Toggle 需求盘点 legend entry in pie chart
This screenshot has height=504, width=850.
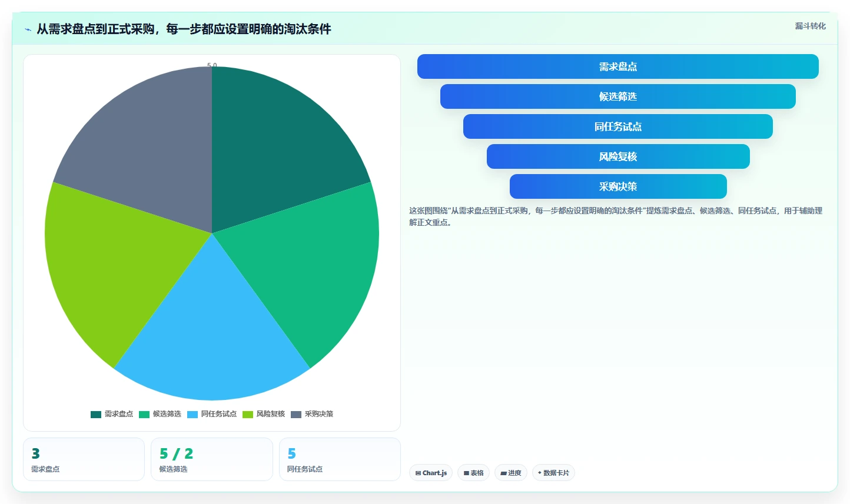click(112, 414)
